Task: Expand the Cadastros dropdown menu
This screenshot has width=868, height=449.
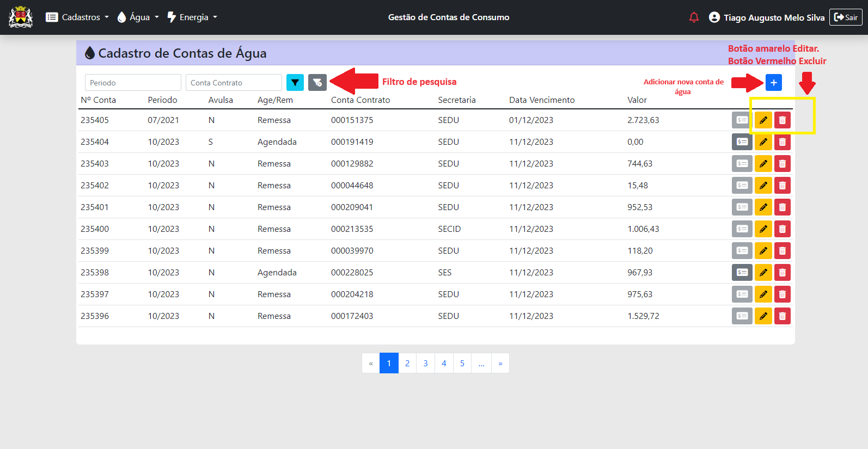Action: point(77,17)
